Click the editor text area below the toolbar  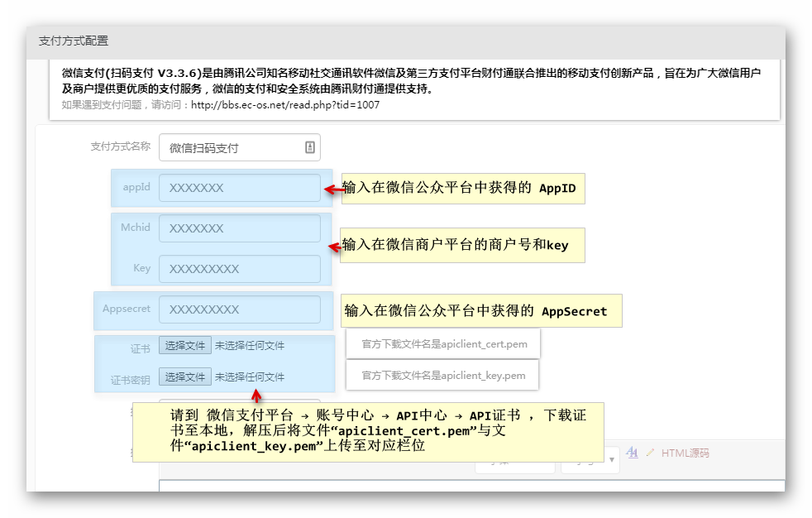coord(471,486)
